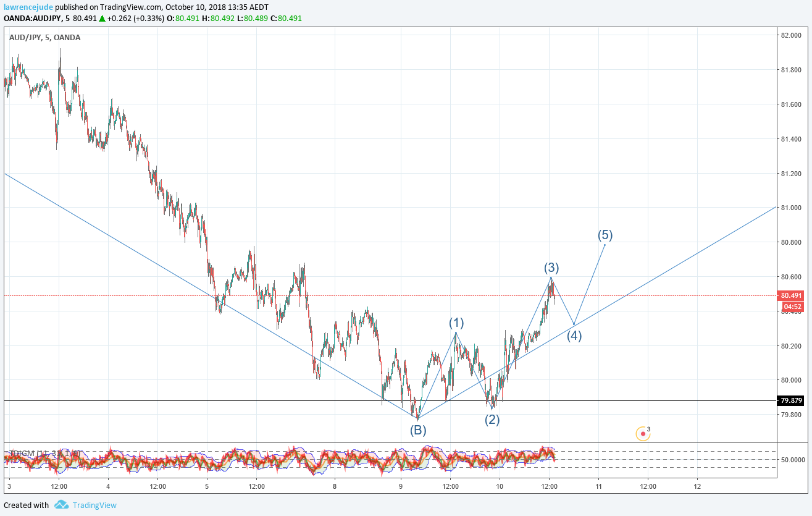Image resolution: width=812 pixels, height=516 pixels.
Task: Click the 79.800 price axis label
Action: click(792, 415)
